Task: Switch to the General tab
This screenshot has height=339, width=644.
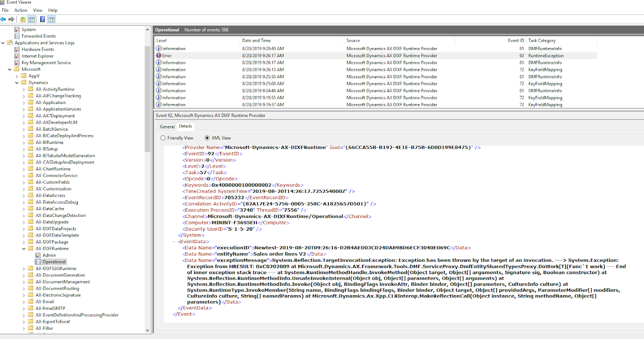Action: coord(167,127)
